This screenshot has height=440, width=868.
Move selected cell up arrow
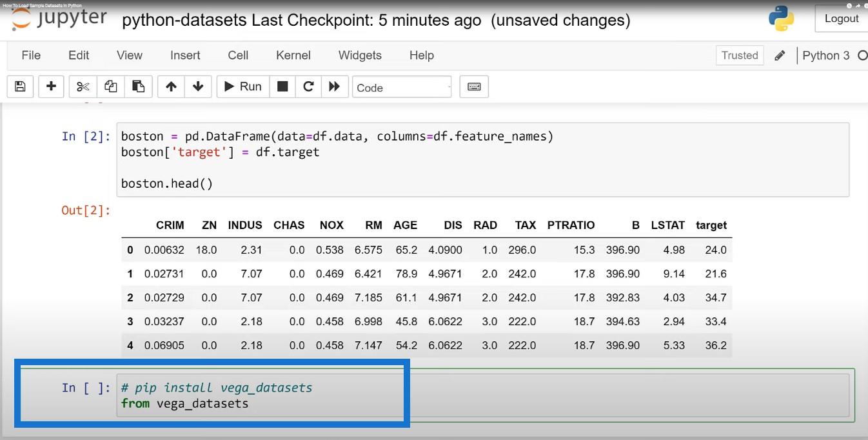point(171,86)
